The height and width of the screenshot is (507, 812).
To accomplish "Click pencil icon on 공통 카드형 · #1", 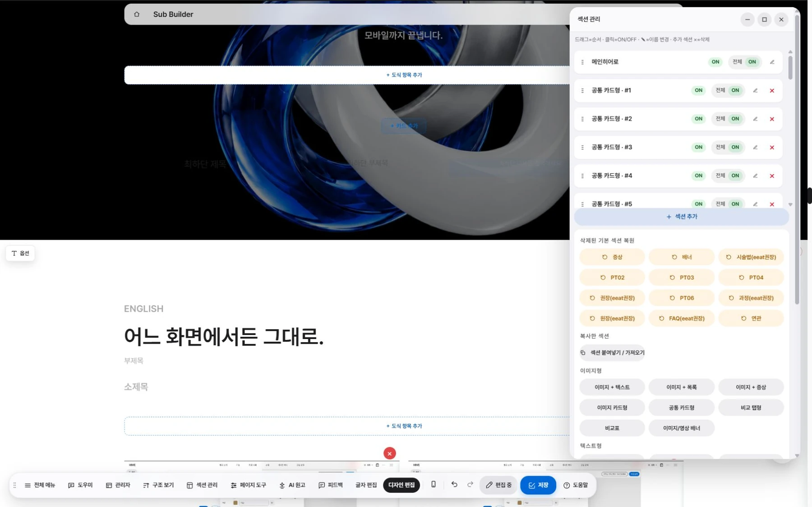I will pyautogui.click(x=755, y=90).
